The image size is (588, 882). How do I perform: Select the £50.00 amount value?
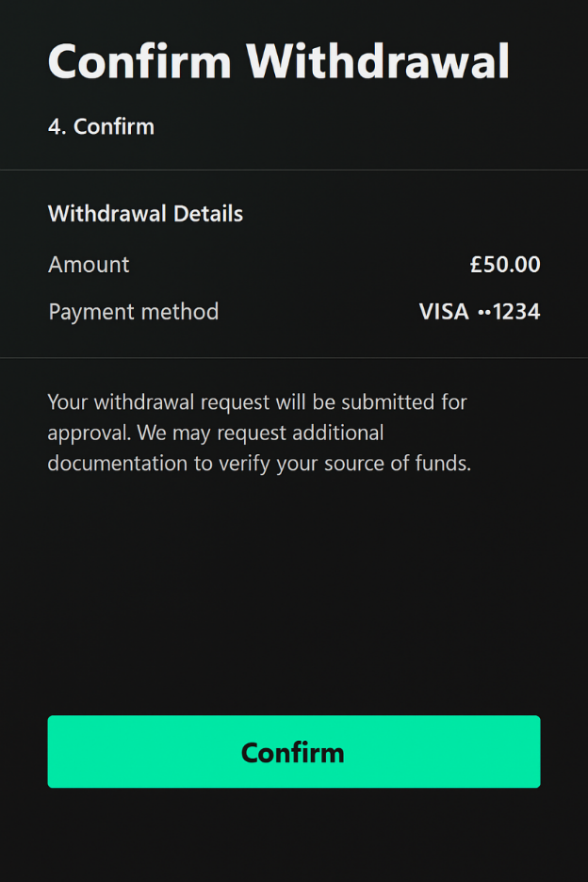pos(505,265)
